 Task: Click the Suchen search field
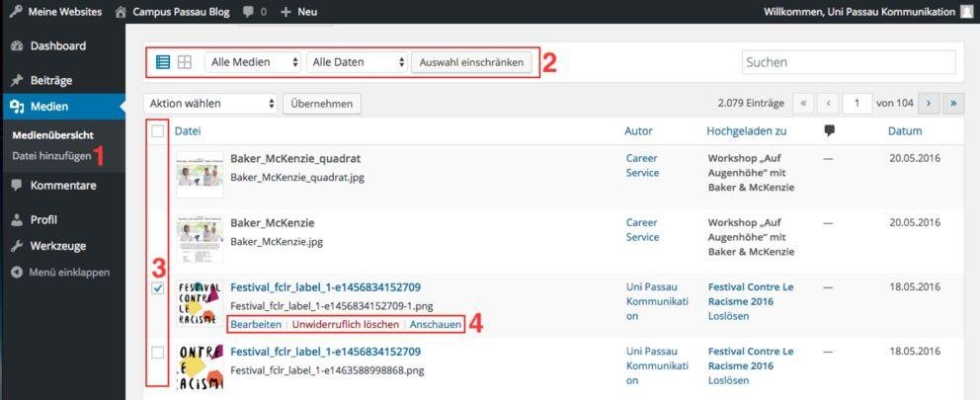coord(849,62)
